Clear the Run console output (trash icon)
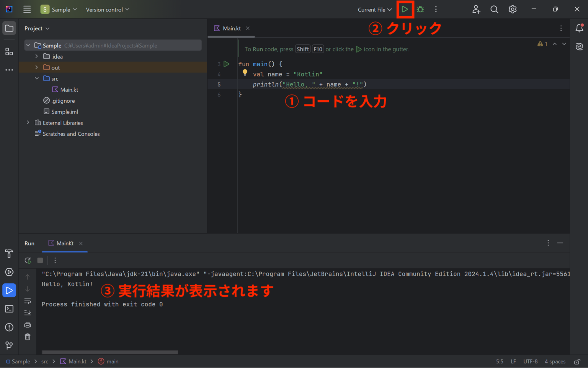 point(27,337)
